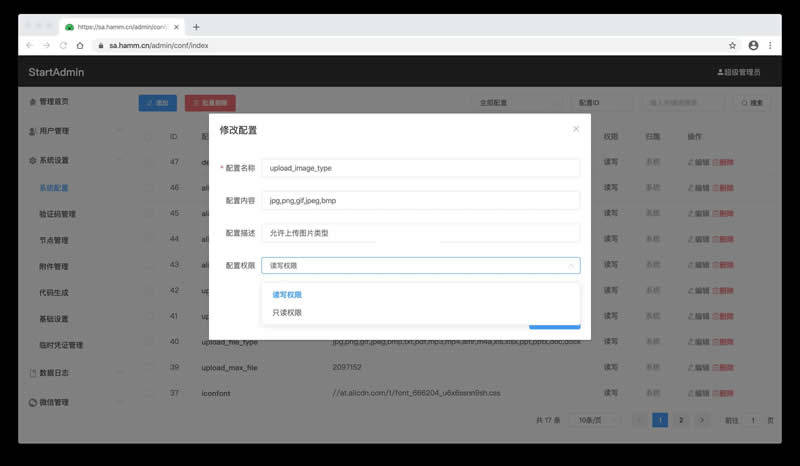Open the 配置ID search field dropdown
The width and height of the screenshot is (800, 466).
click(x=602, y=103)
